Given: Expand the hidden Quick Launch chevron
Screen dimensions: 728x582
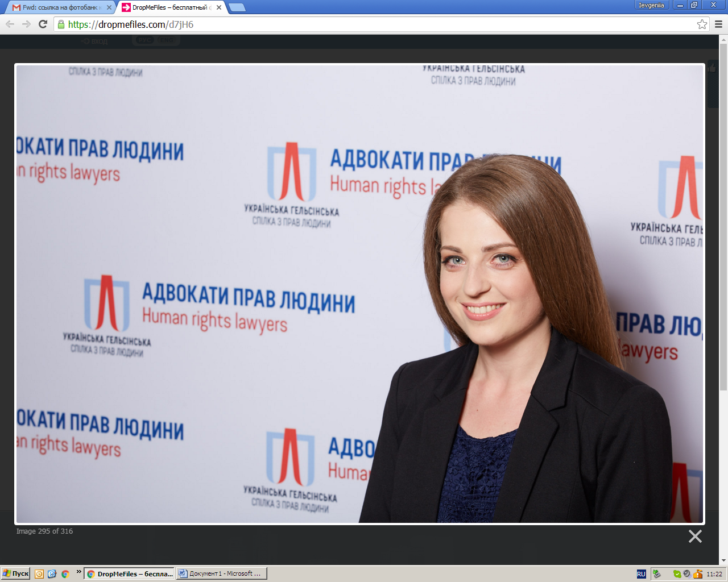Looking at the screenshot, I should [78, 572].
